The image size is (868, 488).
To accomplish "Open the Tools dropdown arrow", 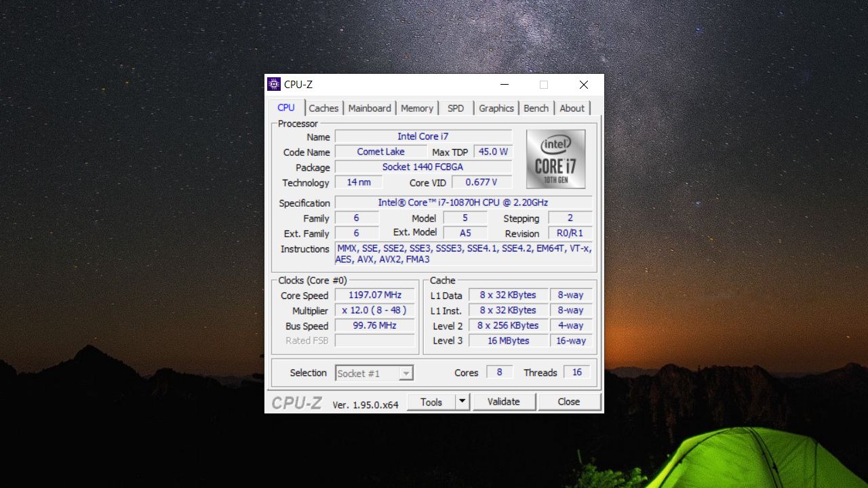I will tap(464, 401).
